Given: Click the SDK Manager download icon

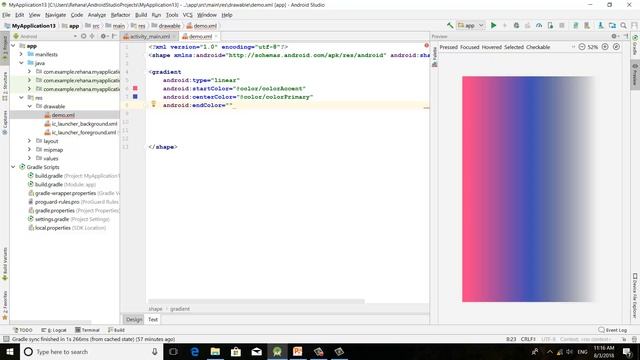Looking at the screenshot, I should 601,25.
